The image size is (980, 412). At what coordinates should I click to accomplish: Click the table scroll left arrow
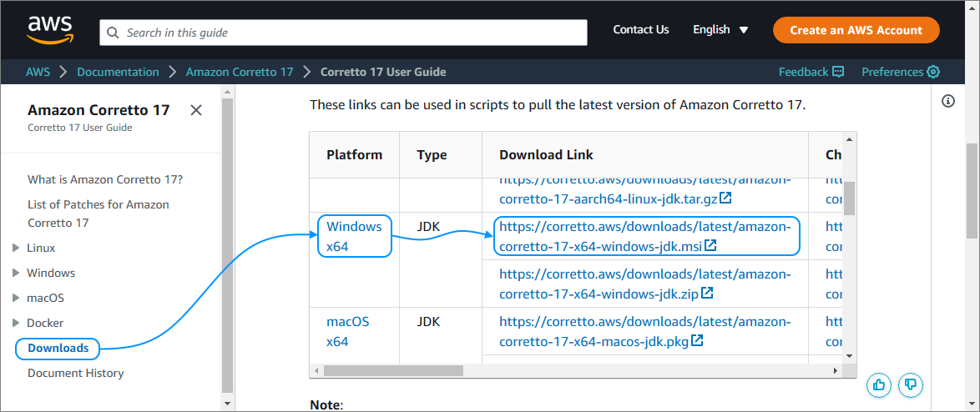pos(316,371)
